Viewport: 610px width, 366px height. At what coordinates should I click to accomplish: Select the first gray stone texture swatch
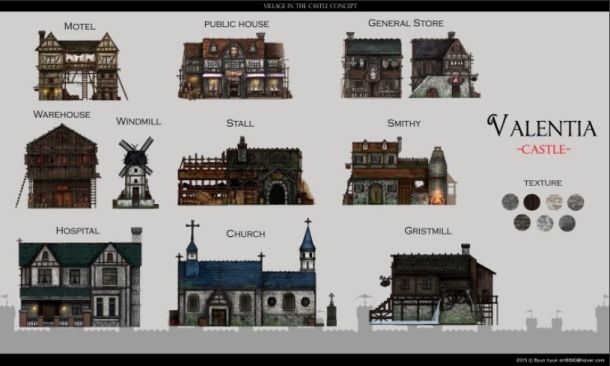tap(510, 202)
